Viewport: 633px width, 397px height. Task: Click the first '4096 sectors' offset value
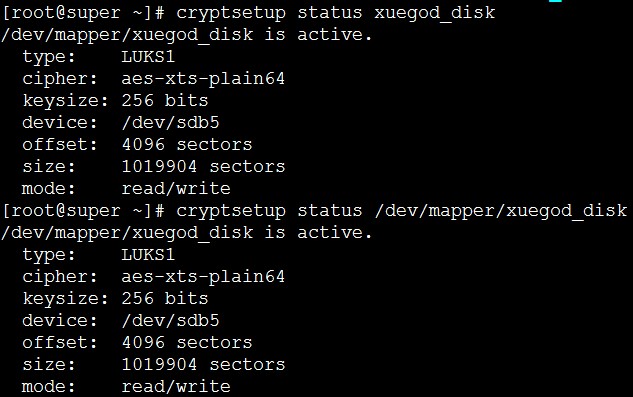[187, 145]
